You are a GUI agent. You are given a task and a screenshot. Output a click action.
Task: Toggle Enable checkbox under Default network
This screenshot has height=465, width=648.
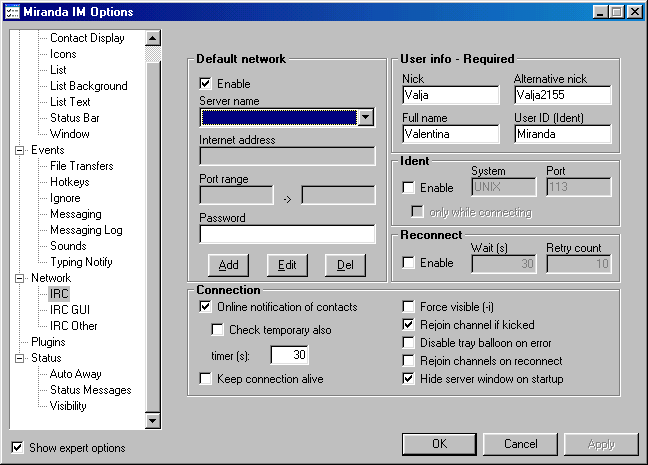(205, 83)
